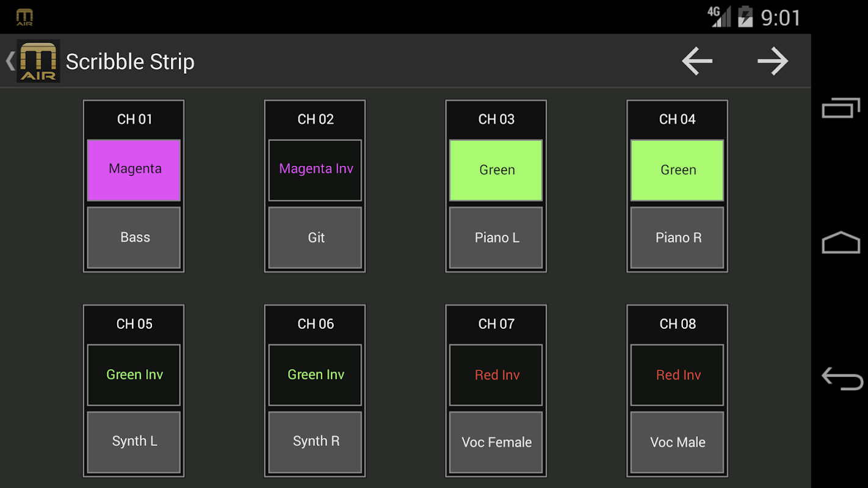This screenshot has height=488, width=868.
Task: Toggle Green Inv color on CH 06
Action: click(315, 375)
